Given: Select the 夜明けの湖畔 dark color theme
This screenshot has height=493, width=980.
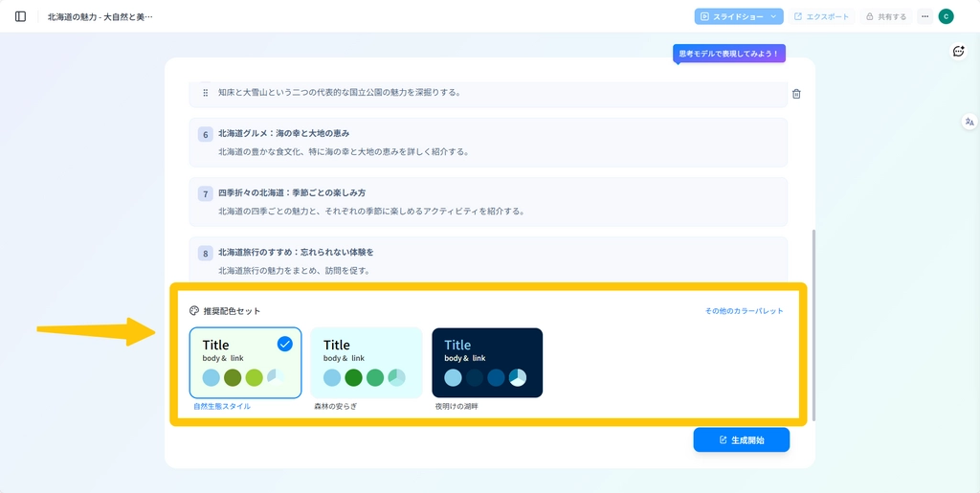Looking at the screenshot, I should click(x=487, y=363).
